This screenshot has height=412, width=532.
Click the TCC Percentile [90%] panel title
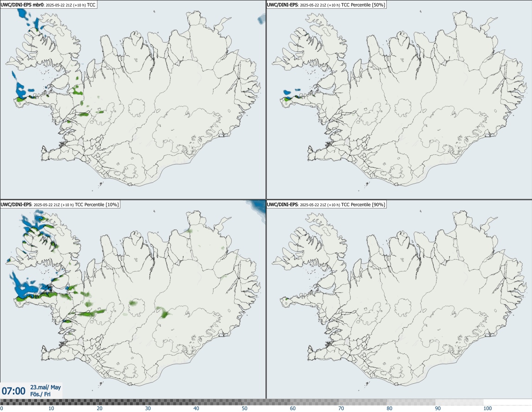tap(326, 204)
